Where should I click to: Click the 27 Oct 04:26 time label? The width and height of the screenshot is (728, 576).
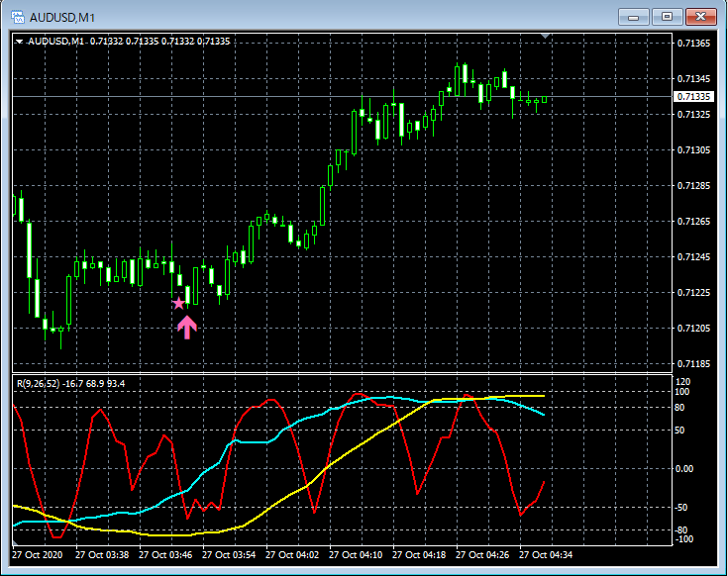[x=482, y=554]
